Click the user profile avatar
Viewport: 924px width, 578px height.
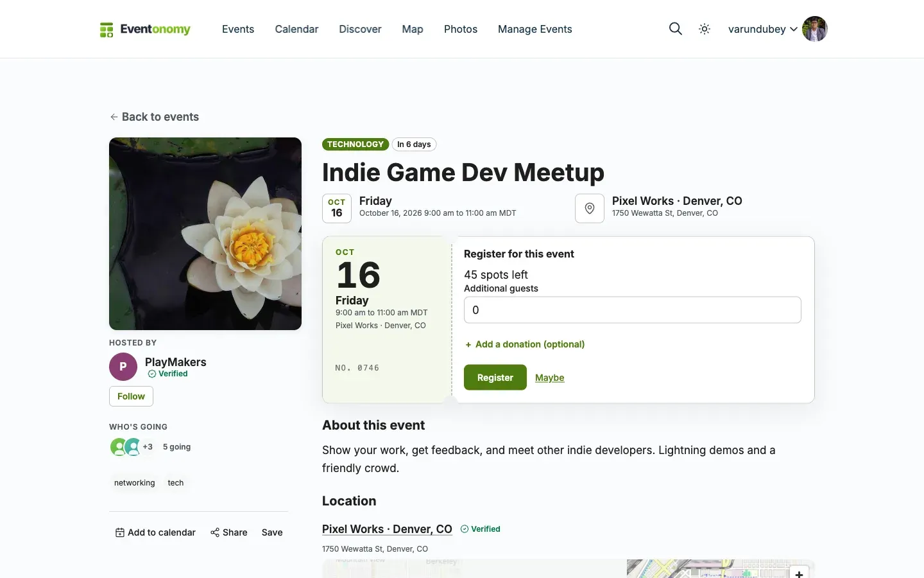click(x=815, y=29)
